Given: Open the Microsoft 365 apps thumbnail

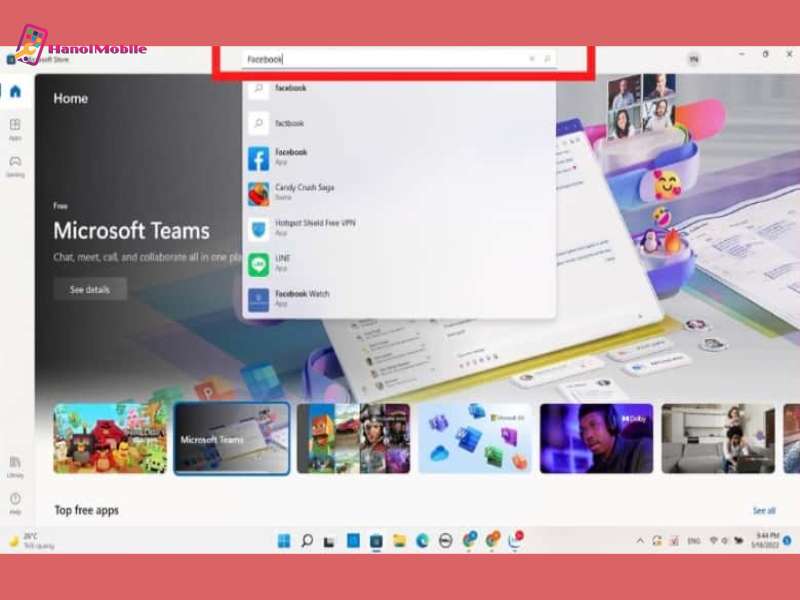Looking at the screenshot, I should (475, 438).
